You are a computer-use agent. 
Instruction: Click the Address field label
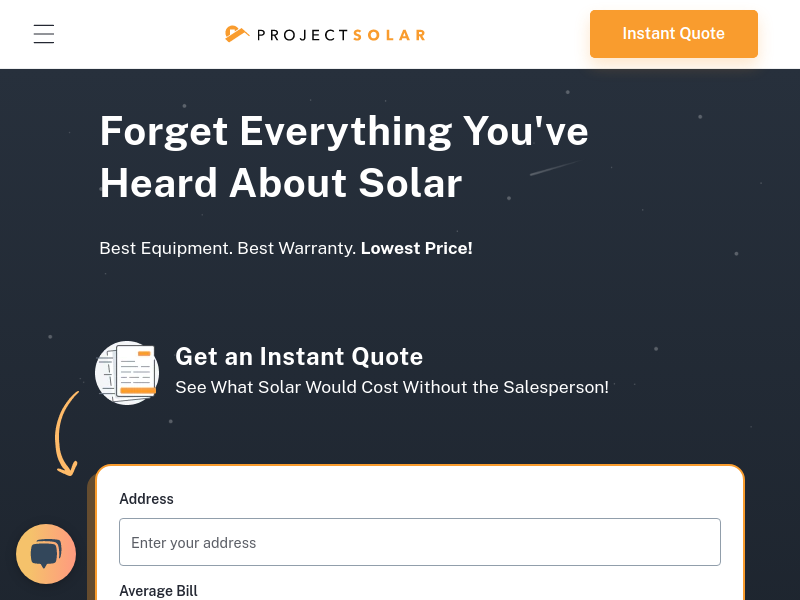146,498
